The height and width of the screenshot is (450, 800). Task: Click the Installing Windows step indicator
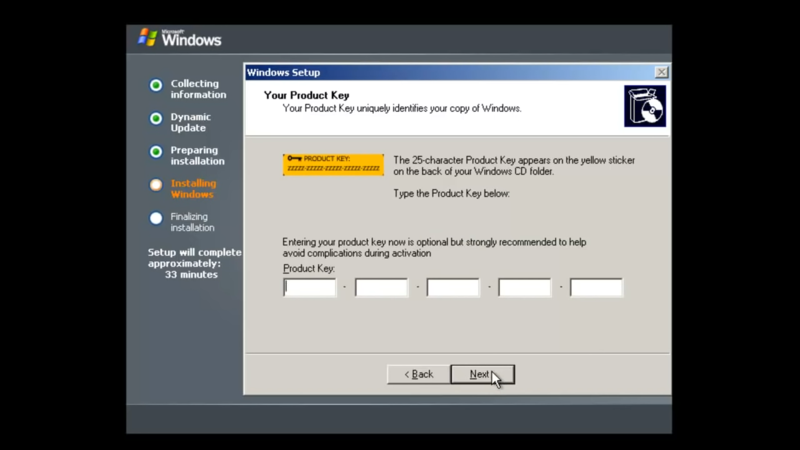pyautogui.click(x=156, y=185)
